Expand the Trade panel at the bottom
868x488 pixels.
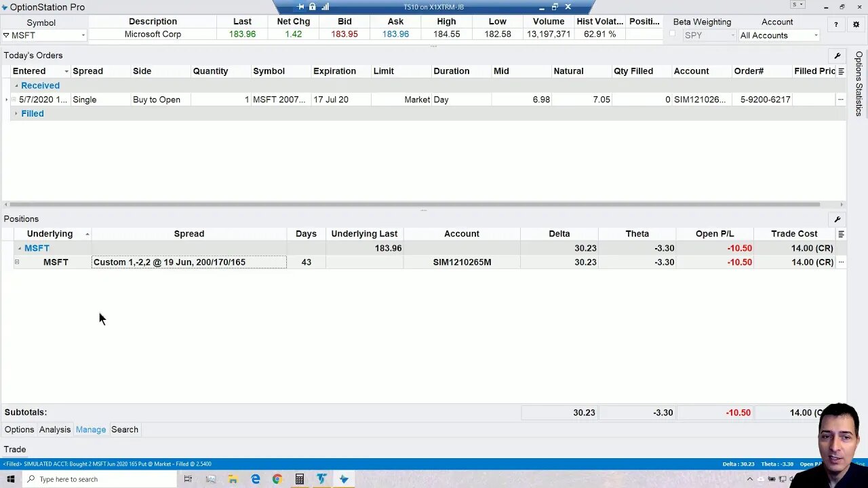15,449
